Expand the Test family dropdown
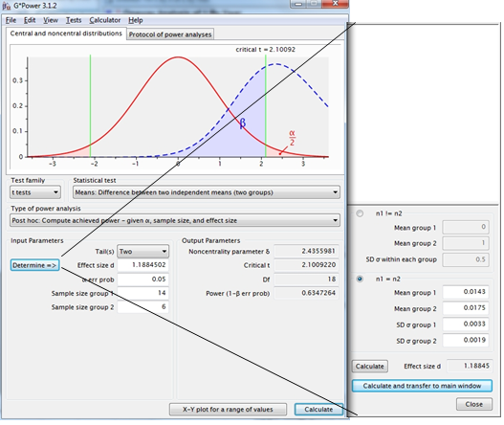504x425 pixels. (35, 192)
